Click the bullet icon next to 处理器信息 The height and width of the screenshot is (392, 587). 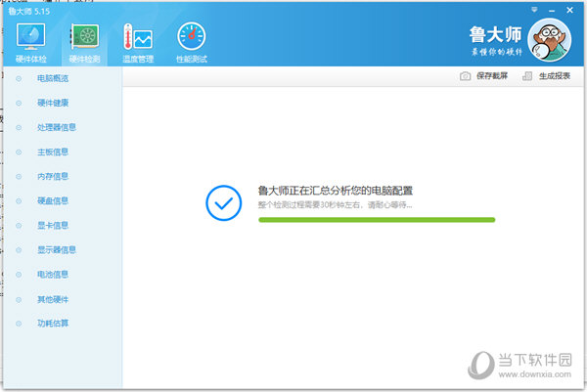click(x=19, y=127)
